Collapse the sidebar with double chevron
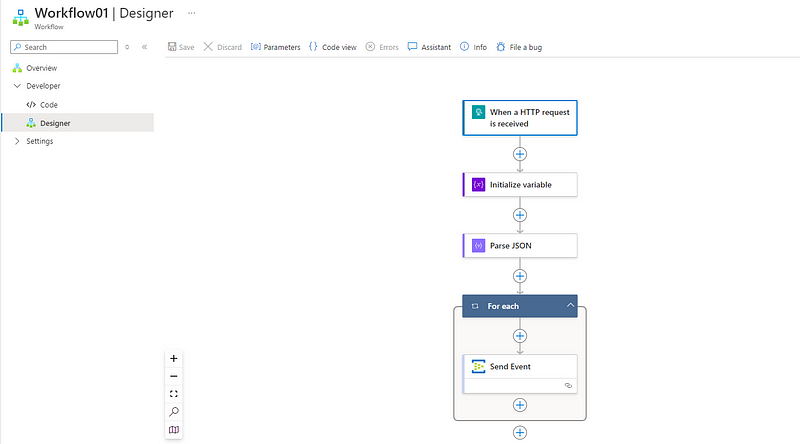 (144, 47)
